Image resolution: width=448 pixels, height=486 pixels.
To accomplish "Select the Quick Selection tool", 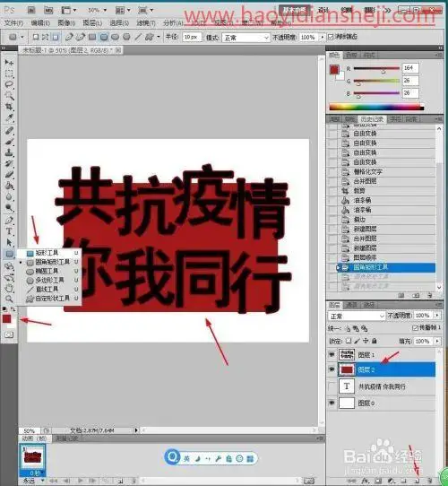I will [9, 96].
